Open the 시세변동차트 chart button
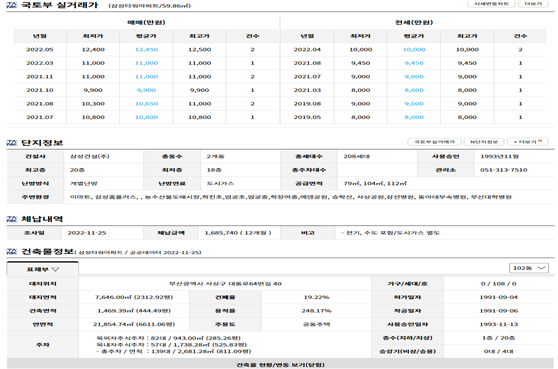Viewport: 558px width, 369px height. pyautogui.click(x=491, y=4)
